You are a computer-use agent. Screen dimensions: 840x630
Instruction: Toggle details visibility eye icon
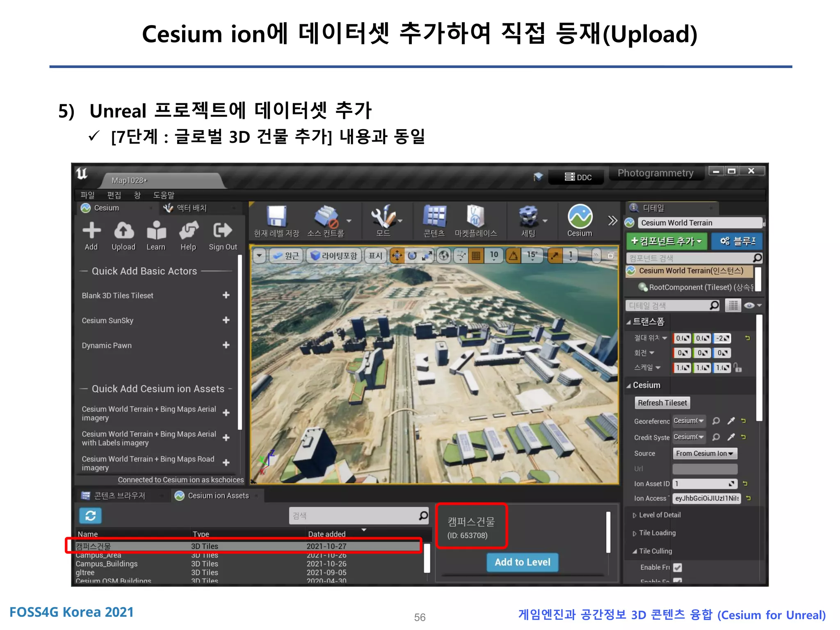click(749, 305)
